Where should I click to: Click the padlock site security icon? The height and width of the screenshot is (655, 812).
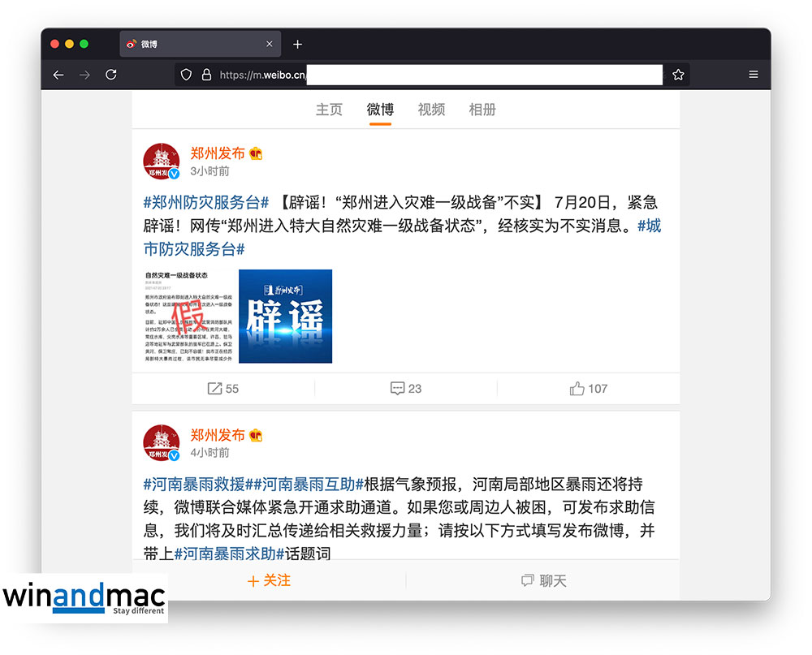[x=206, y=75]
